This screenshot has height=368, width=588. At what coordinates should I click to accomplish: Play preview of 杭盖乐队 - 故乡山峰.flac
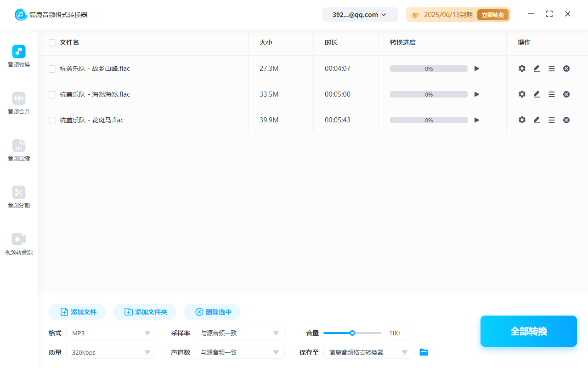tap(476, 68)
